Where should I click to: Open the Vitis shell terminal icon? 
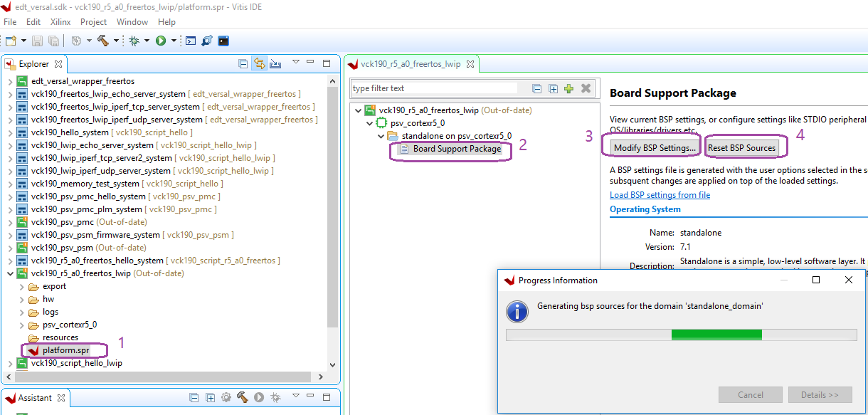[223, 41]
